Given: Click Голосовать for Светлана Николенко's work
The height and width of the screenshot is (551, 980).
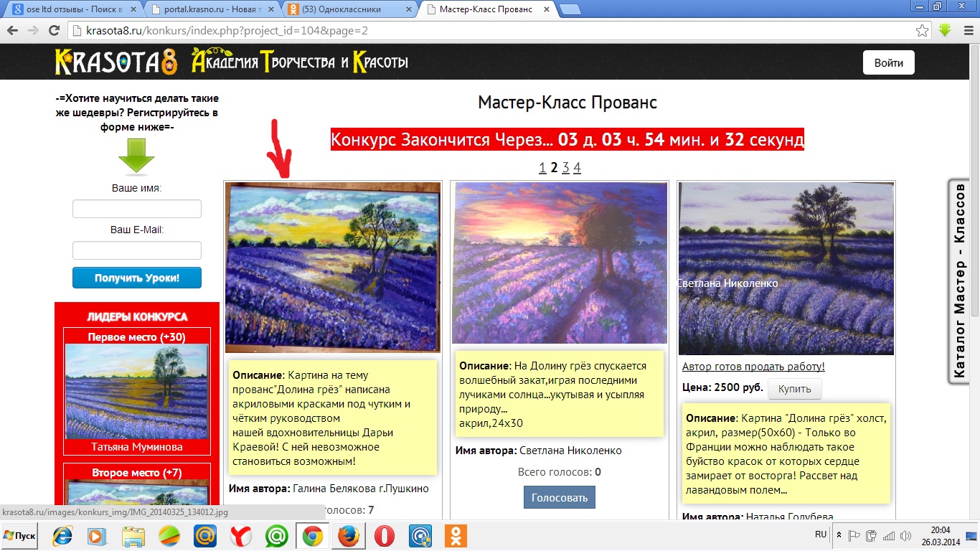Looking at the screenshot, I should (x=560, y=497).
